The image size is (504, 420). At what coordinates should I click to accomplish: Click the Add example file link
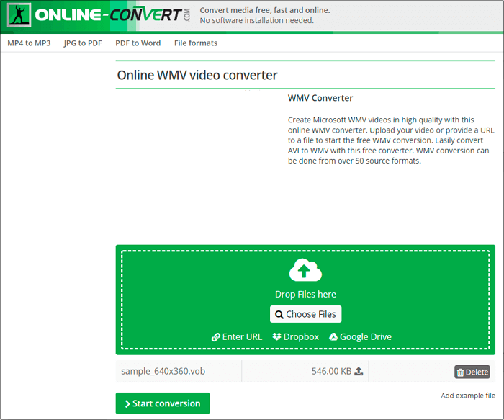[468, 396]
